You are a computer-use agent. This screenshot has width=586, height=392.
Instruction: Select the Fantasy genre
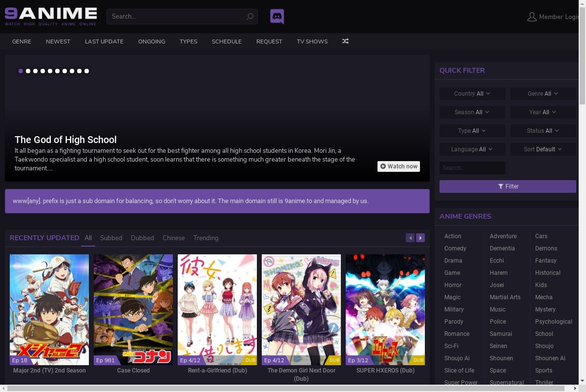point(546,261)
